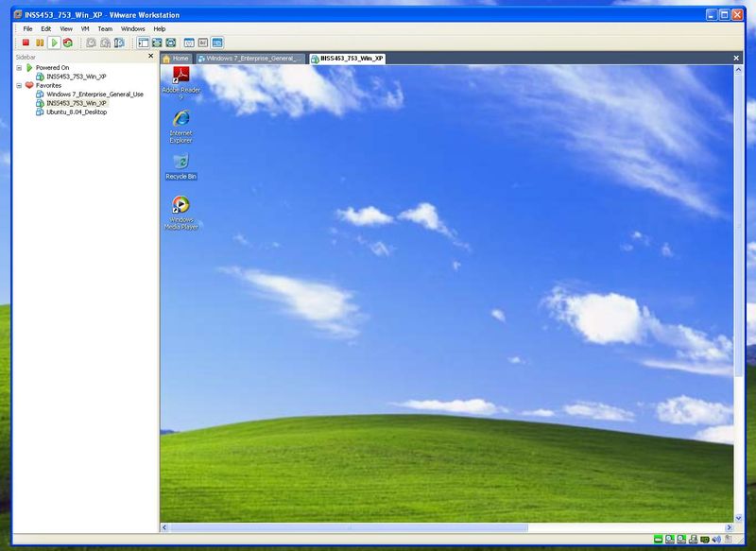The image size is (756, 551).
Task: Open the Team menu
Action: [105, 29]
